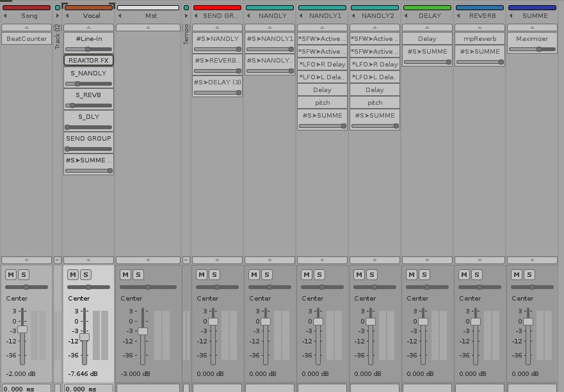564x392 pixels.
Task: Click the NANDLY2 track name
Action: coord(378,16)
